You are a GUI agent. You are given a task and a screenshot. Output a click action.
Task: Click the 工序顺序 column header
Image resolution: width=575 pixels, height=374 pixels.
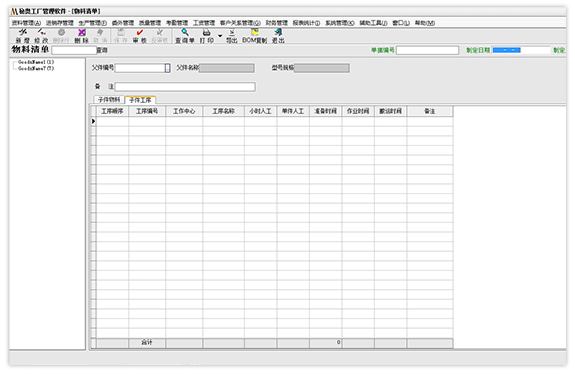(112, 111)
